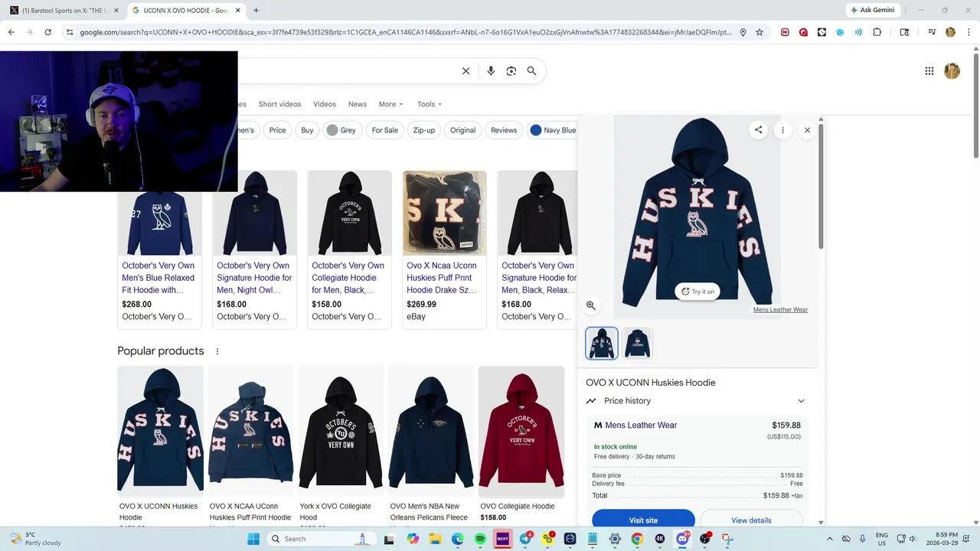Go back to the previous page
Viewport: 980px width, 551px height.
pyautogui.click(x=11, y=32)
